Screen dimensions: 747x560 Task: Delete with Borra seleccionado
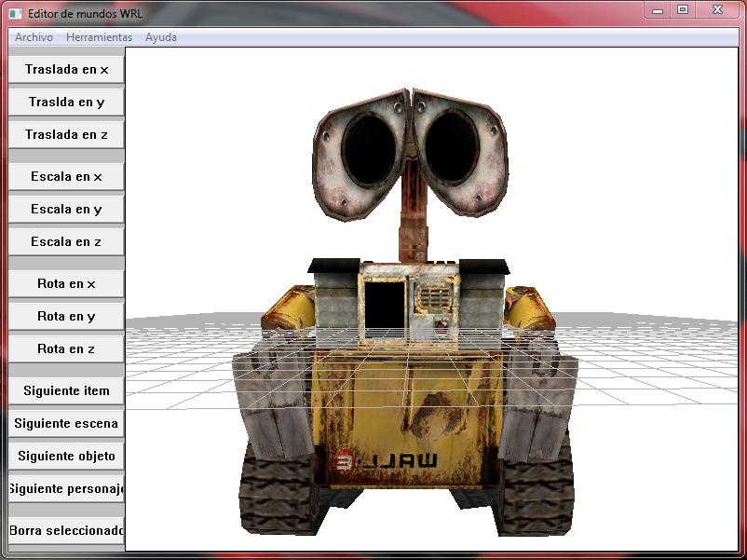(67, 531)
